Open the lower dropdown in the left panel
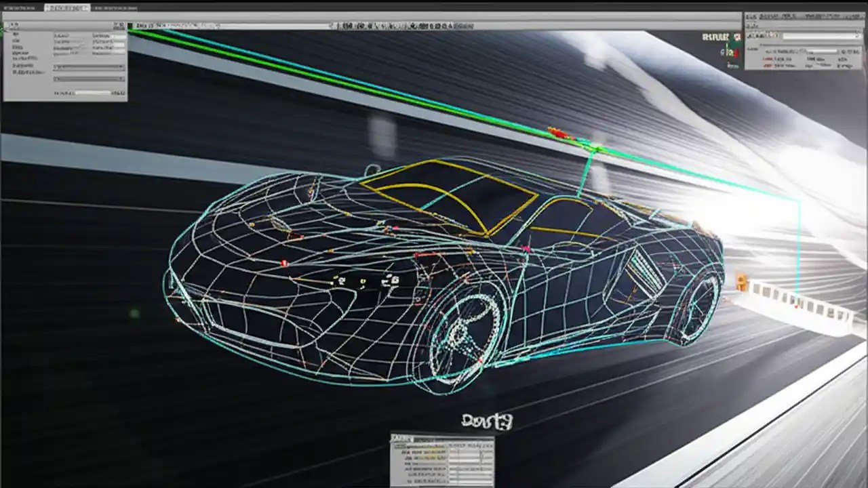868x488 pixels. pyautogui.click(x=88, y=79)
